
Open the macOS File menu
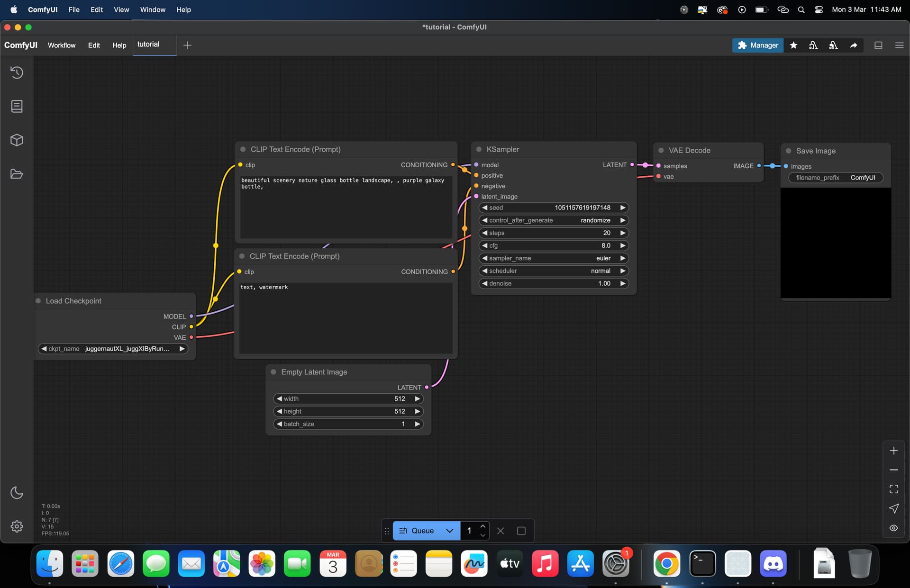pyautogui.click(x=74, y=9)
